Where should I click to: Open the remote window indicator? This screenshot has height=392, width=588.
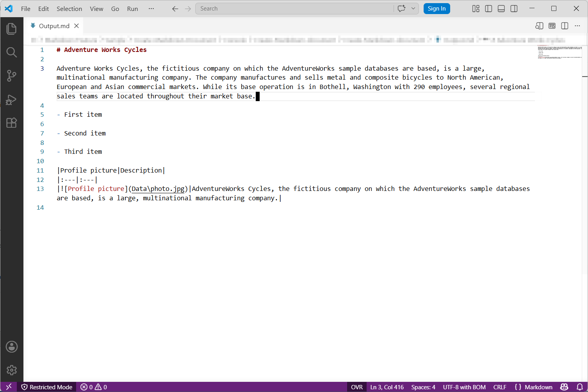tap(9, 387)
